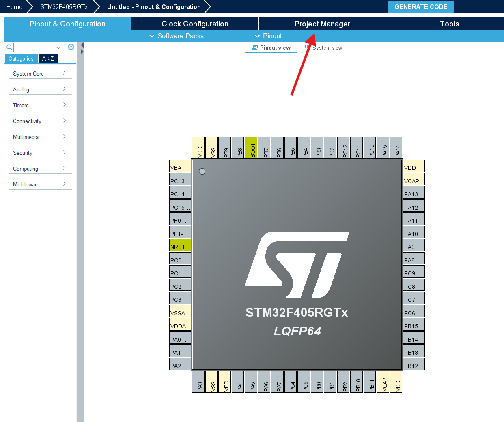The image size is (504, 422).
Task: Select pin PB15 on the right side
Action: click(x=414, y=325)
